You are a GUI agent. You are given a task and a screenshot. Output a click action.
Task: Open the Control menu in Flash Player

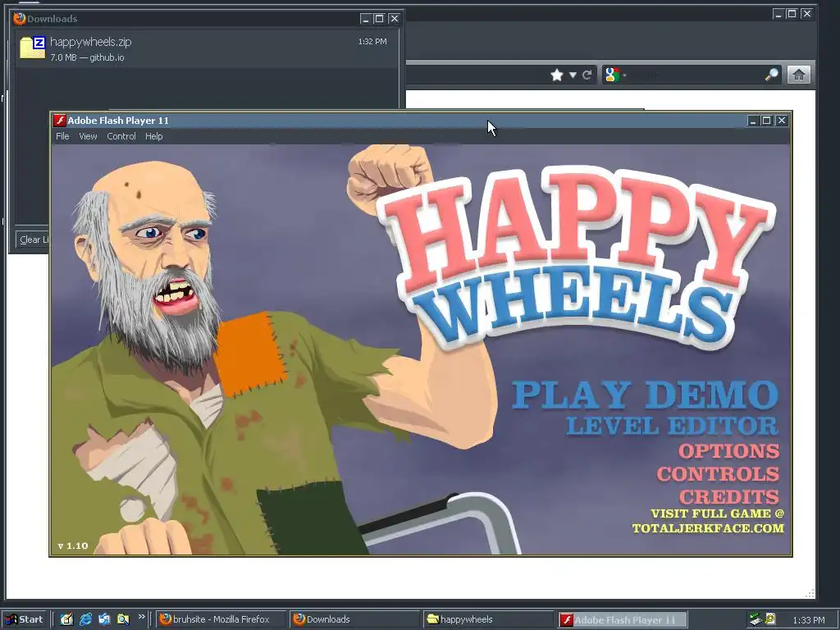(x=121, y=136)
